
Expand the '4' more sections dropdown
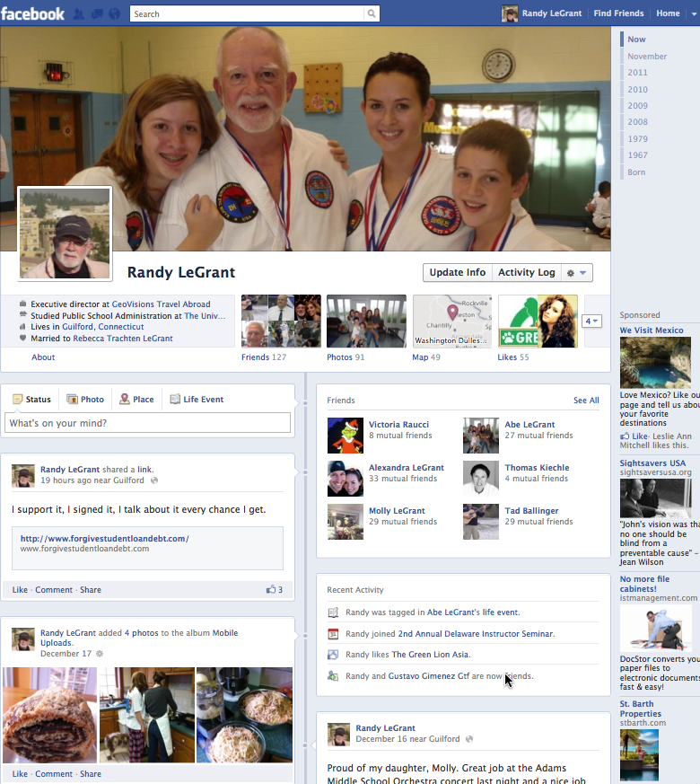[591, 321]
